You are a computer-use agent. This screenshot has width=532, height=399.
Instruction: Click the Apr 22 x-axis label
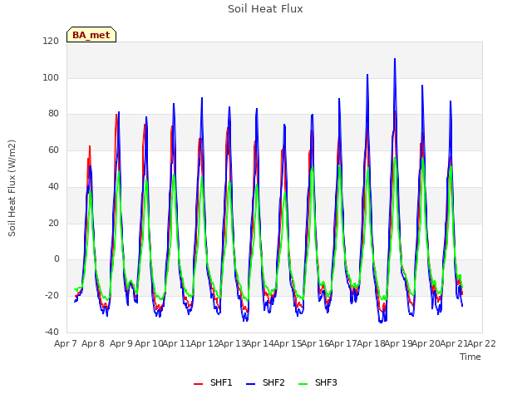click(x=482, y=343)
